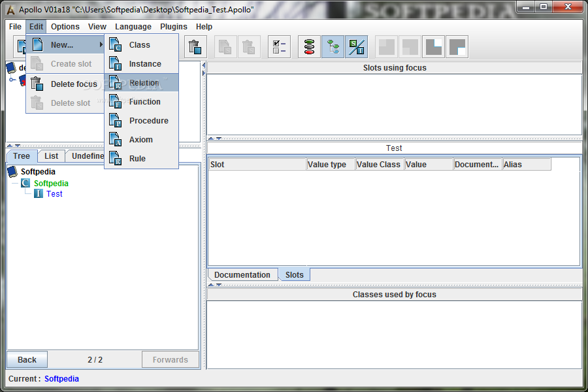Toggle the hierarchy tree view toolbar button

333,47
